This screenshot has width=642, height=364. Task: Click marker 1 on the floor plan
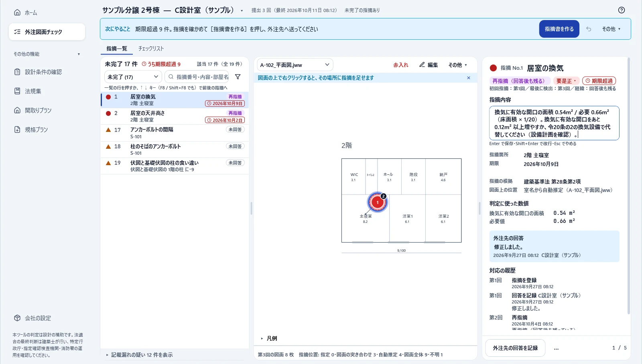click(x=377, y=202)
